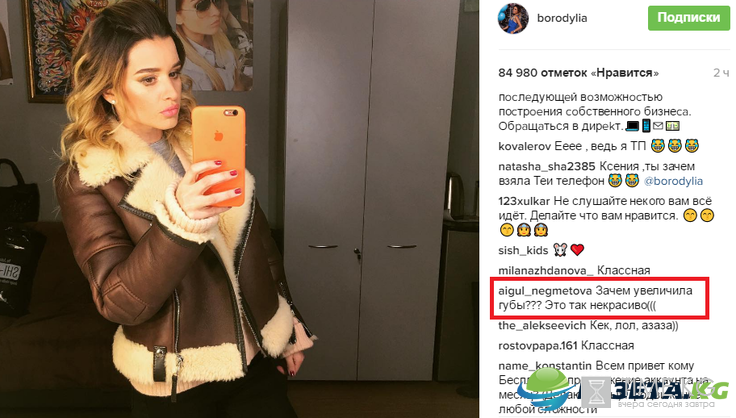The height and width of the screenshot is (418, 736).
Task: Click the mouse emoji in sish_kids comment
Action: [560, 250]
